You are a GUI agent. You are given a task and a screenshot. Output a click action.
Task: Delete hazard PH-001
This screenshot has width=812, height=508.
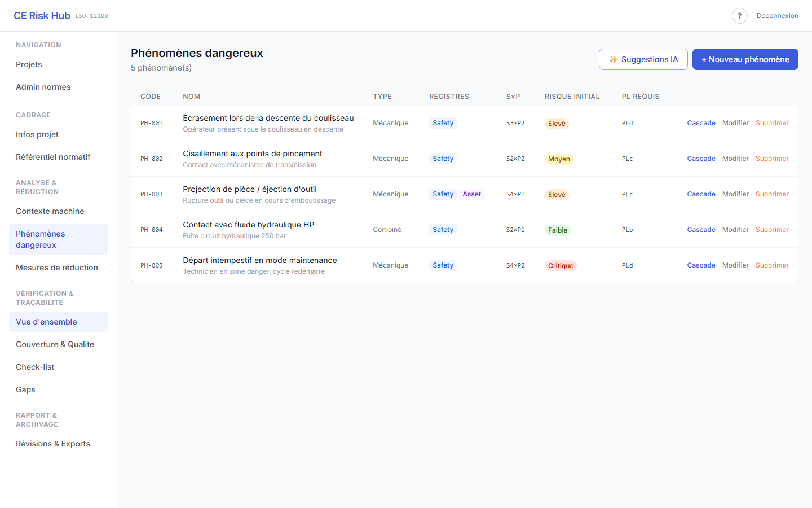[x=772, y=123]
